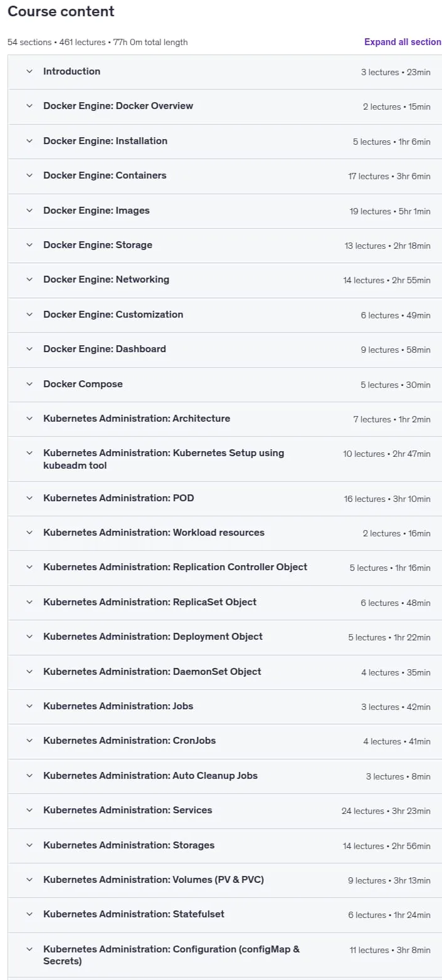Image resolution: width=442 pixels, height=980 pixels.
Task: Expand Docker Engine: Installation chevron
Action: [29, 141]
